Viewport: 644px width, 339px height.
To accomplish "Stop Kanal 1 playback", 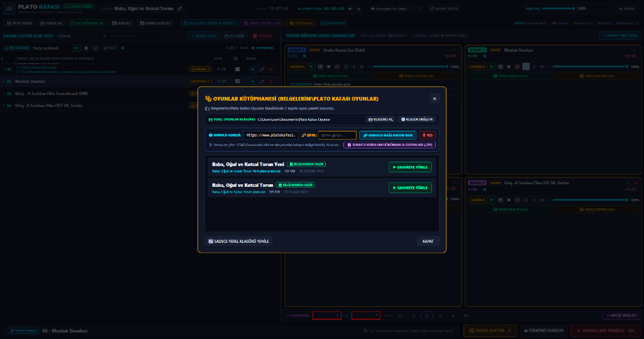I will coord(328,67).
